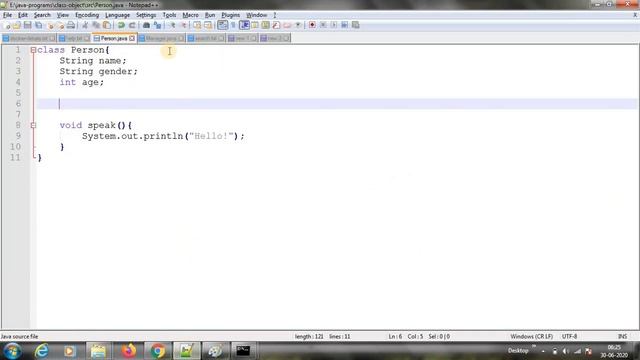Viewport: 640px width, 360px height.
Task: Open the File menu
Action: tap(7, 15)
